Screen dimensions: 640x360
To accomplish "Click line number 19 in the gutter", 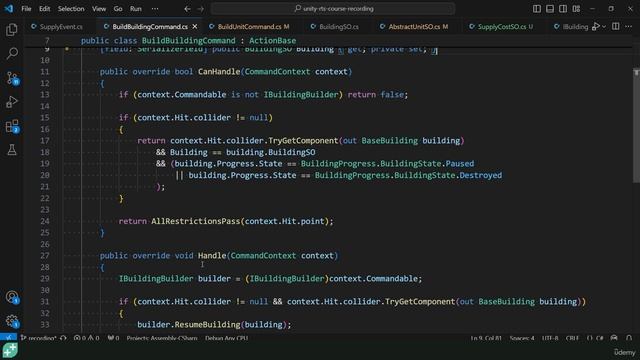I will [x=45, y=164].
